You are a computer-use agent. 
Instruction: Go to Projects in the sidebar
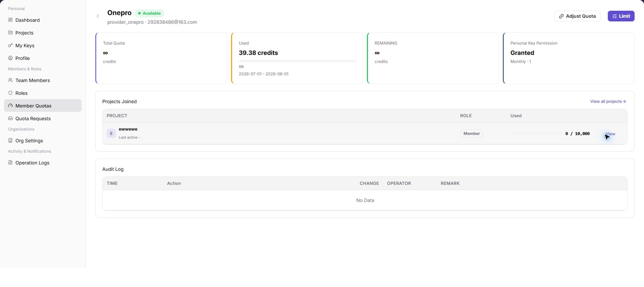(x=43, y=33)
